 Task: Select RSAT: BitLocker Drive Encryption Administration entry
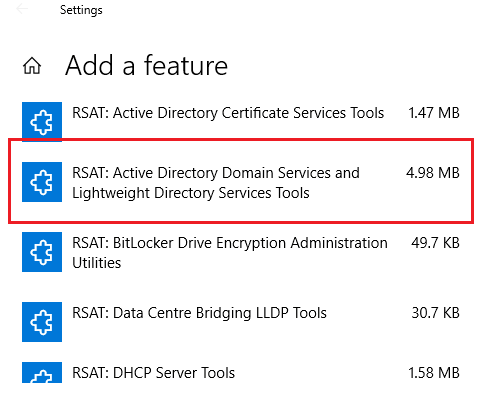click(230, 243)
